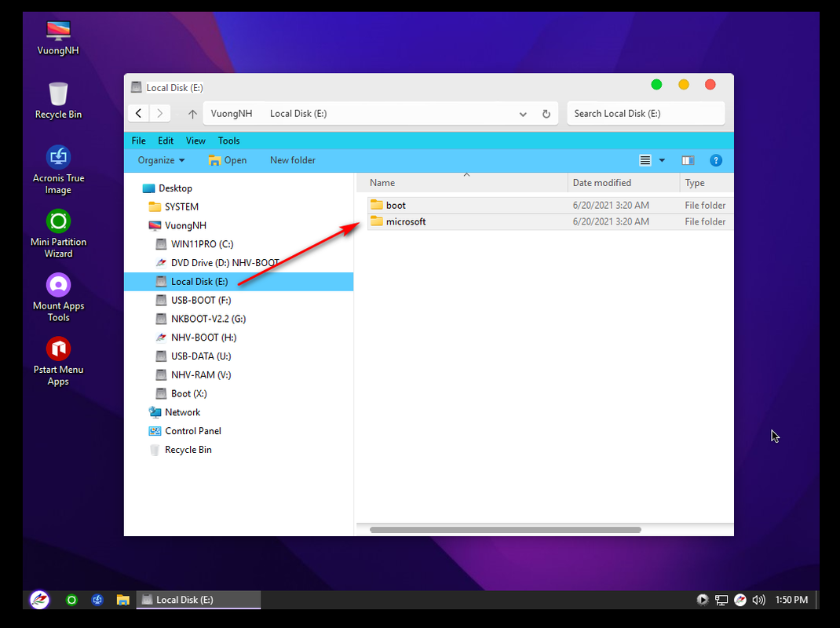
Task: Create a New folder
Action: [293, 160]
